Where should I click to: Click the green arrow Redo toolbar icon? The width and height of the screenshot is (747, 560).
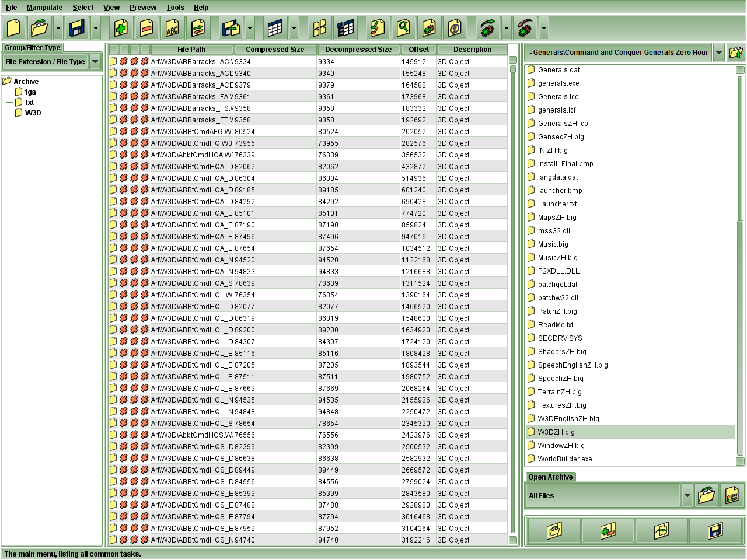pos(487,27)
